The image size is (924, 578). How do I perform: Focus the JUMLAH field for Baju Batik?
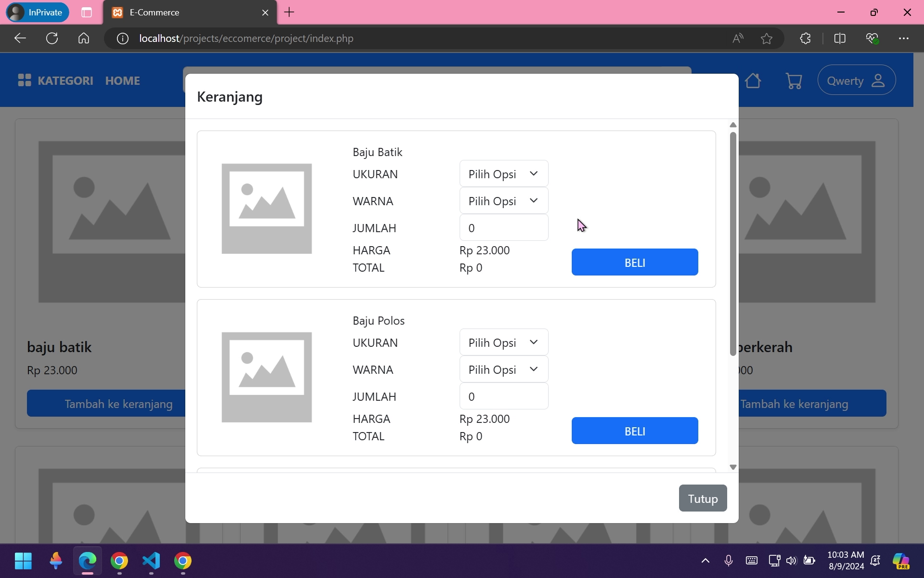pyautogui.click(x=504, y=228)
